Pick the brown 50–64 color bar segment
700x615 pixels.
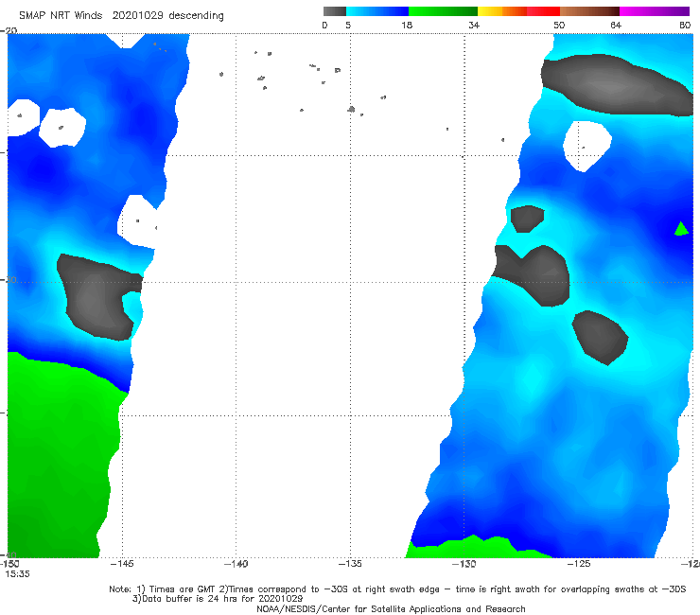click(x=589, y=11)
